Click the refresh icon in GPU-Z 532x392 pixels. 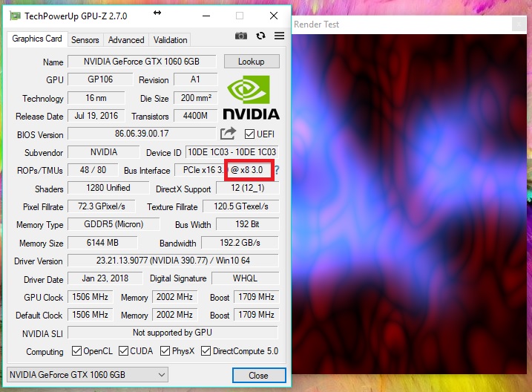click(x=260, y=36)
